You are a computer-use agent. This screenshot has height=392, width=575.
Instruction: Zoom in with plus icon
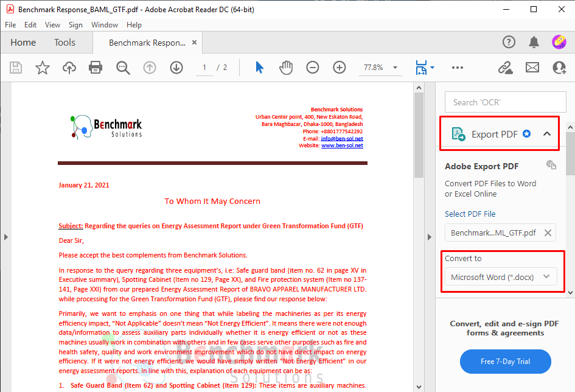pos(339,68)
